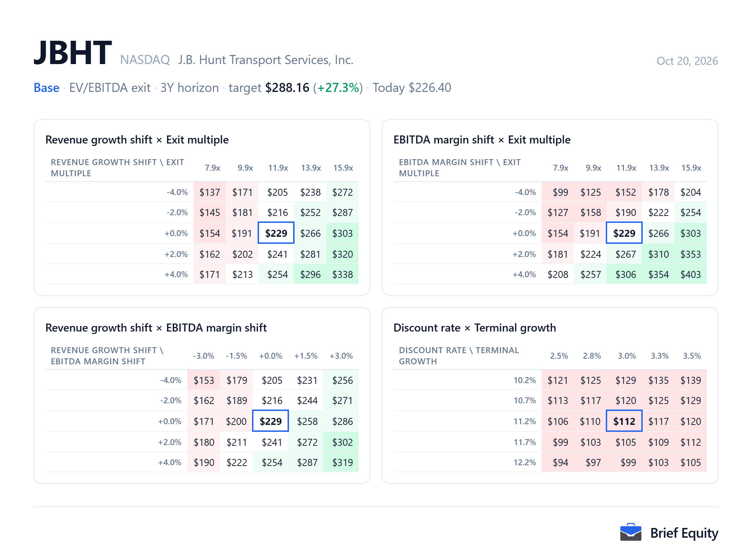Click the +1.5% margin shift column header
The image size is (752, 560).
(x=306, y=356)
